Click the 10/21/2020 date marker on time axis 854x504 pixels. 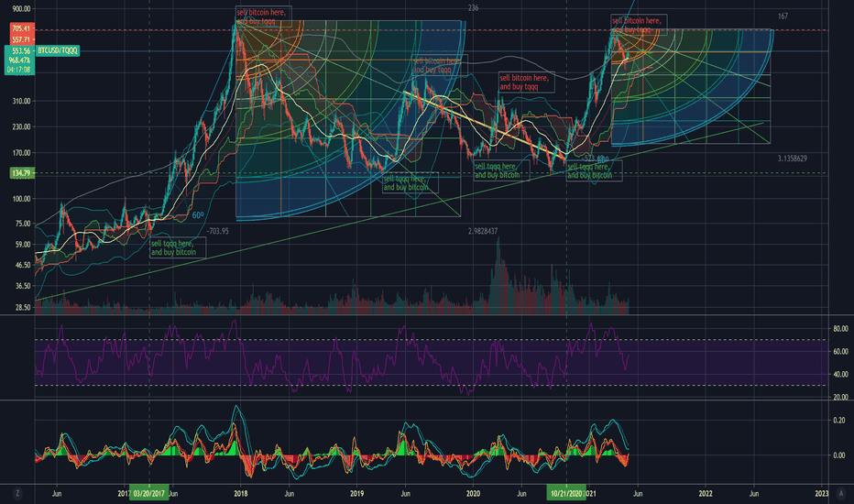pos(566,494)
